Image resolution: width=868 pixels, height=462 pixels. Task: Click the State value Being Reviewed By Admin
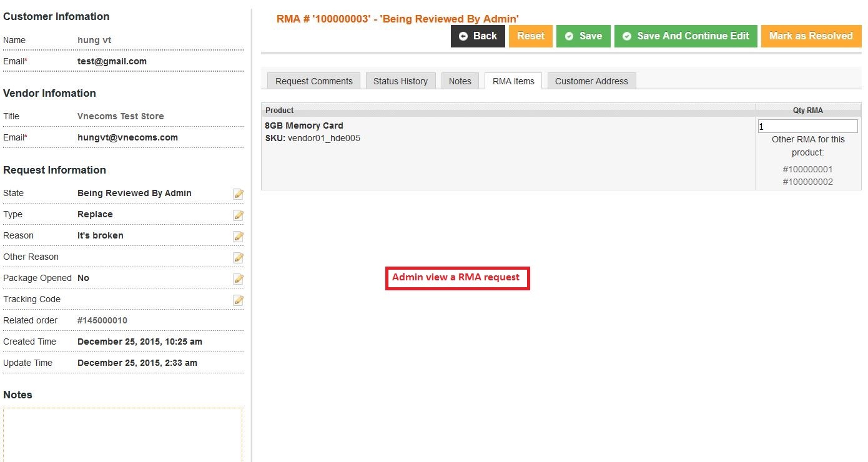134,193
